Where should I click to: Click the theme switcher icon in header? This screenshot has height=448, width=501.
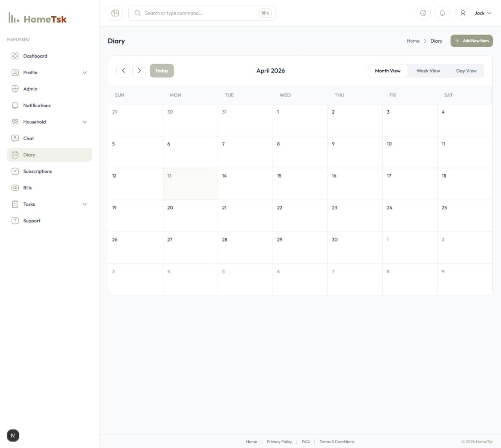pyautogui.click(x=423, y=13)
